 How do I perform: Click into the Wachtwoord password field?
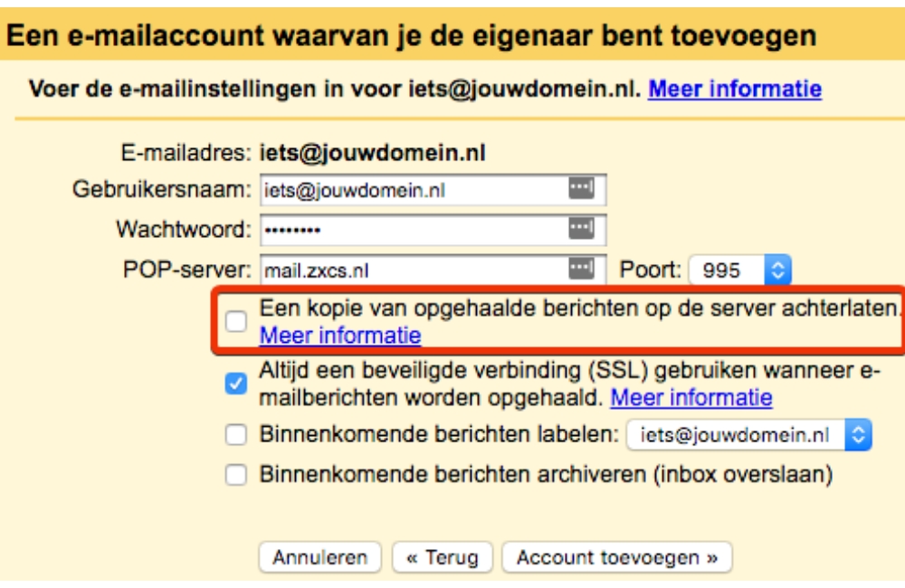click(x=412, y=230)
